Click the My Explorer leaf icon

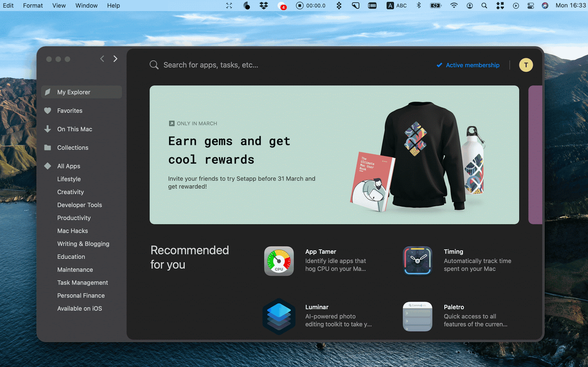(48, 92)
